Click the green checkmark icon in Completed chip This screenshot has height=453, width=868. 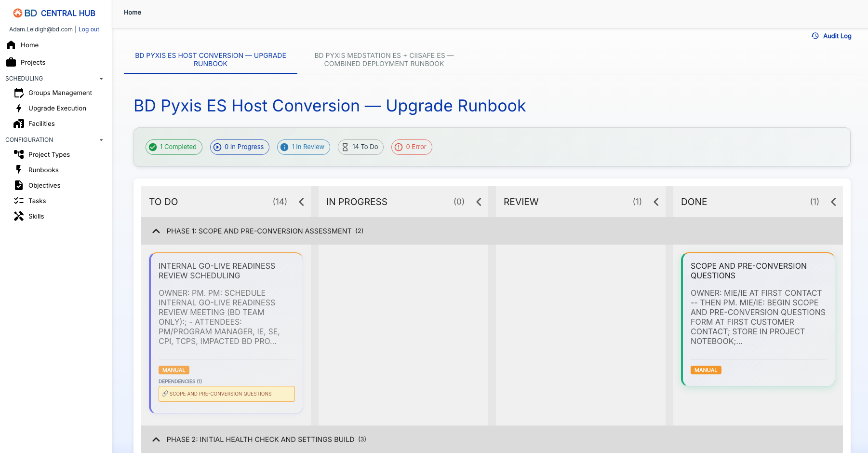click(153, 147)
